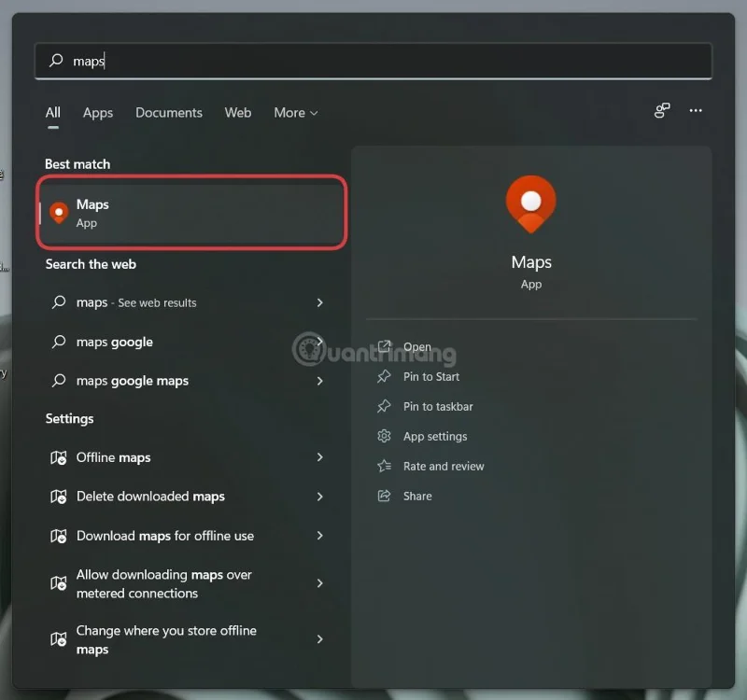Open the search feedback/account icon
747x700 pixels.
pyautogui.click(x=662, y=110)
